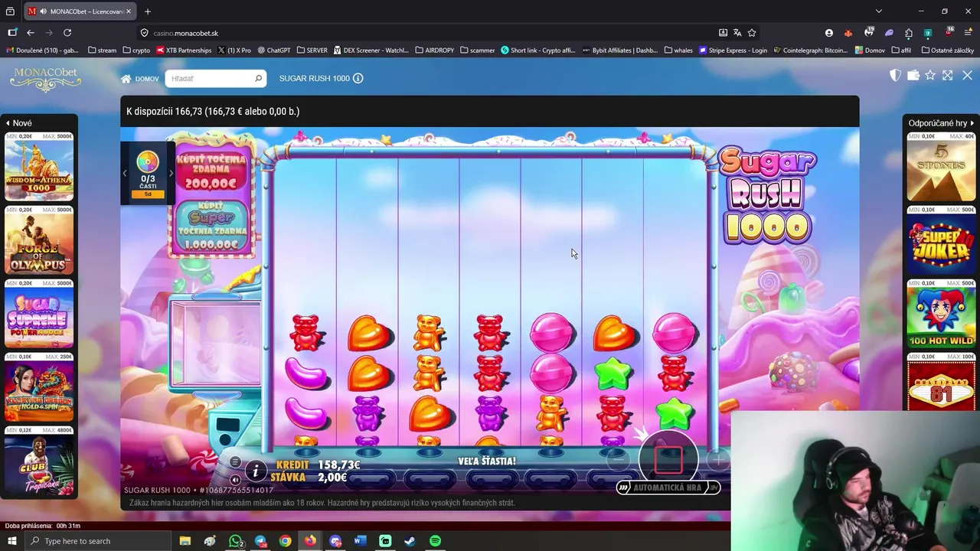Image resolution: width=980 pixels, height=551 pixels.
Task: Submit search with magnifier icon
Action: (x=258, y=78)
